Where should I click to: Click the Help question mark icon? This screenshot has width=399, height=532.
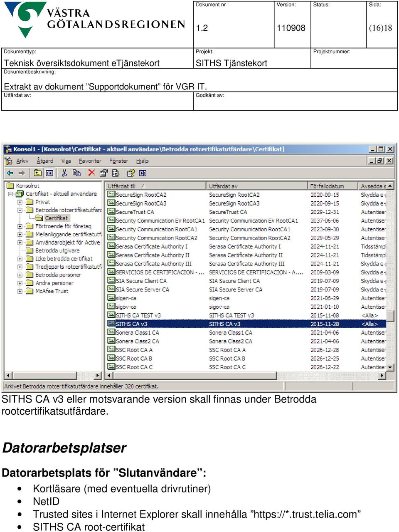pos(131,173)
